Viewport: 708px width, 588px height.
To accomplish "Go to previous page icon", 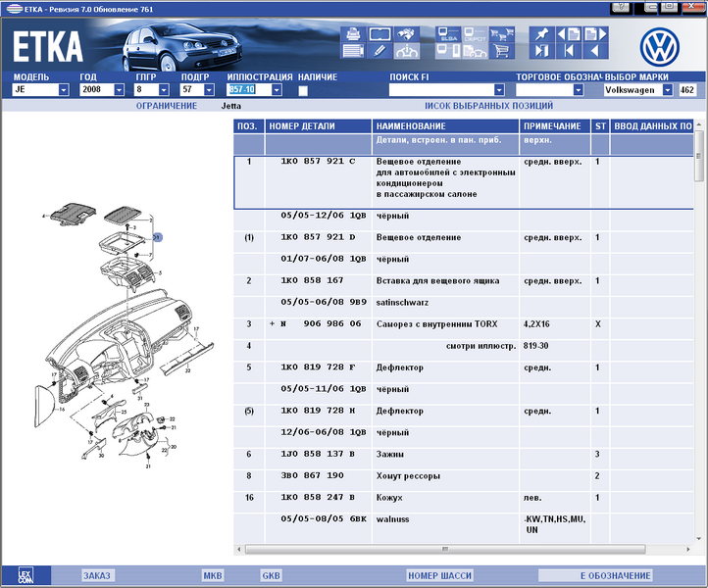I will tap(569, 34).
